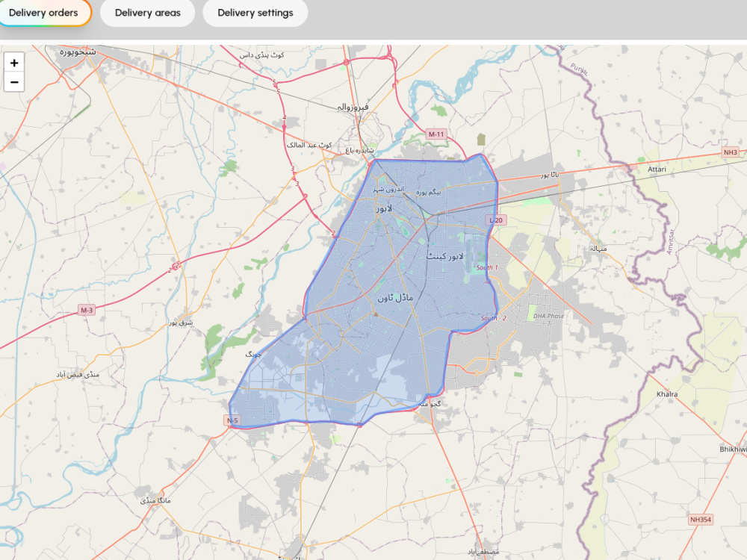This screenshot has height=560, width=747.
Task: Click the مانگا منڈی town label
Action: (155, 500)
